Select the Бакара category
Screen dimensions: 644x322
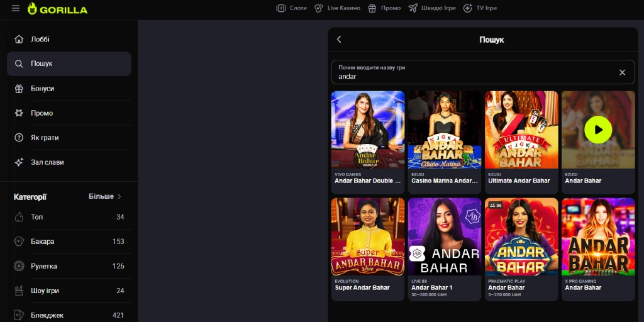[x=43, y=241]
